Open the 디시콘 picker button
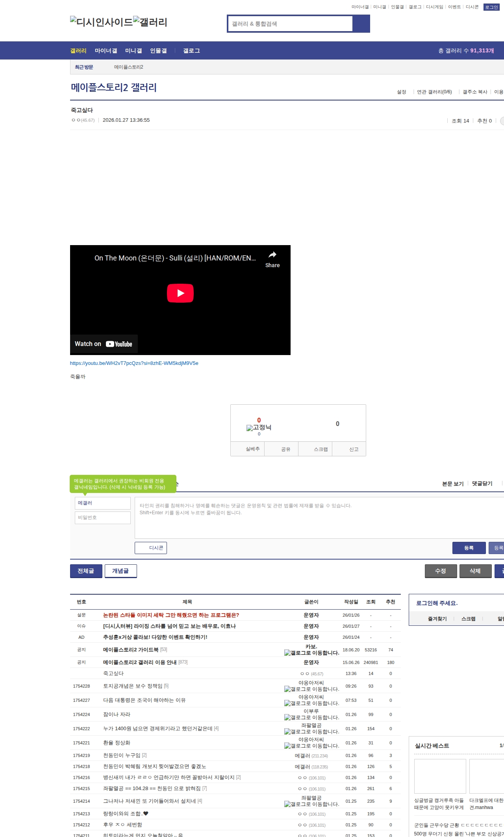 pyautogui.click(x=151, y=548)
